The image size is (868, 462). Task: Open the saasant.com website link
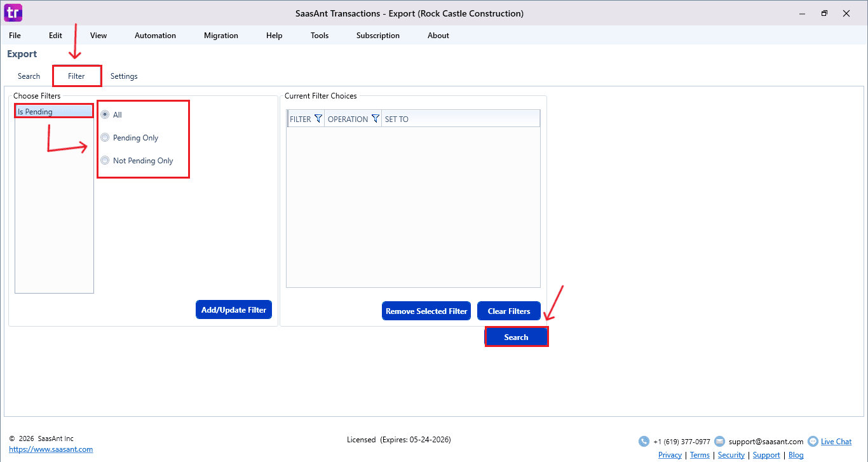click(51, 449)
